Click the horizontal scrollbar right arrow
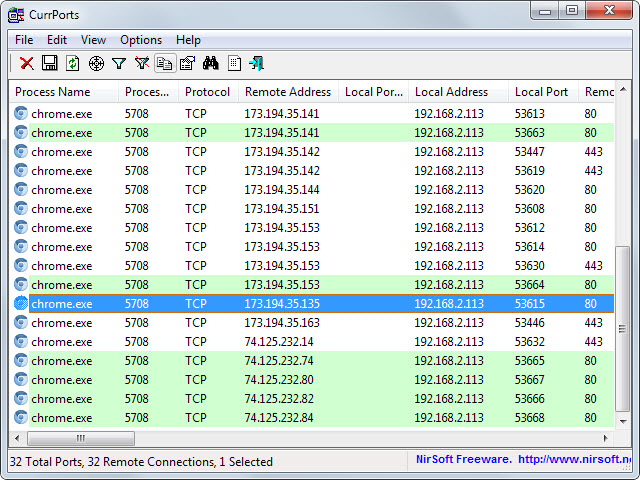Viewport: 640px width, 480px height. pyautogui.click(x=606, y=438)
